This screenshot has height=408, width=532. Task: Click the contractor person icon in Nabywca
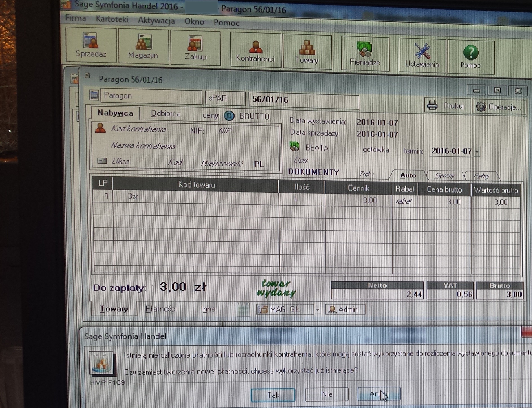[x=100, y=128]
